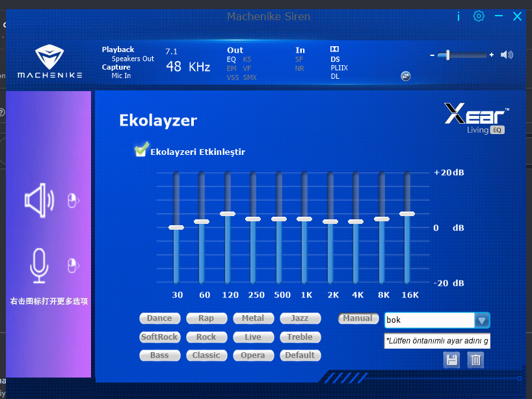
Task: Click the 7.1 channel label
Action: 171,51
